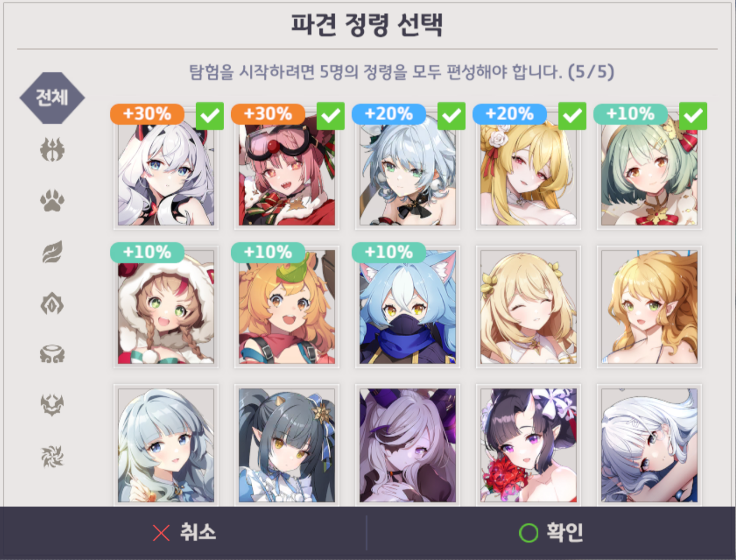Switch to the 전체 filter tab

click(52, 98)
